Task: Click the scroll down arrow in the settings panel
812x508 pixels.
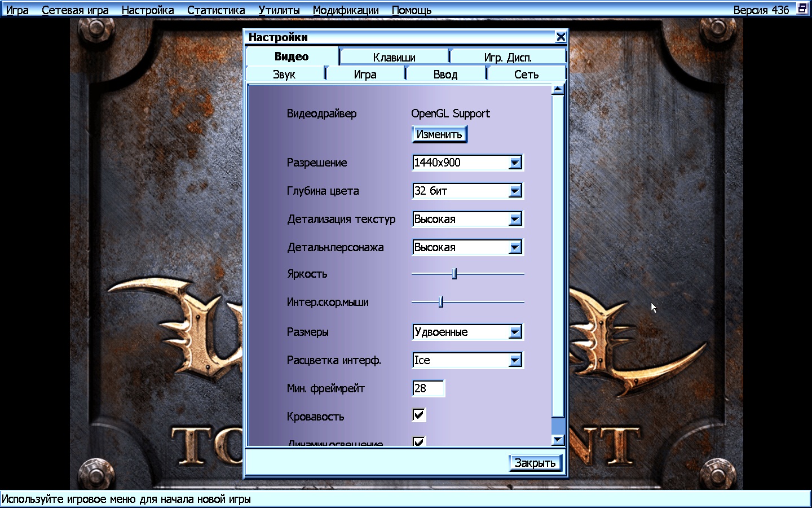Action: (x=558, y=440)
